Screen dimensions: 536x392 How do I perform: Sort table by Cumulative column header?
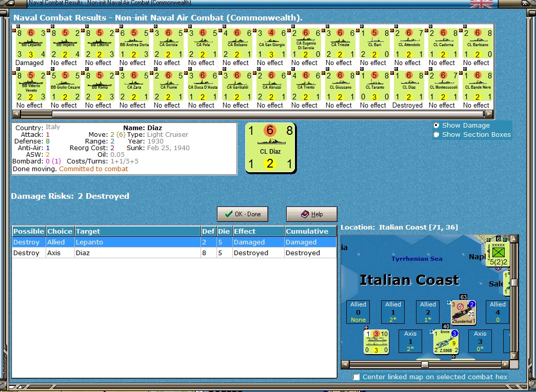(310, 231)
